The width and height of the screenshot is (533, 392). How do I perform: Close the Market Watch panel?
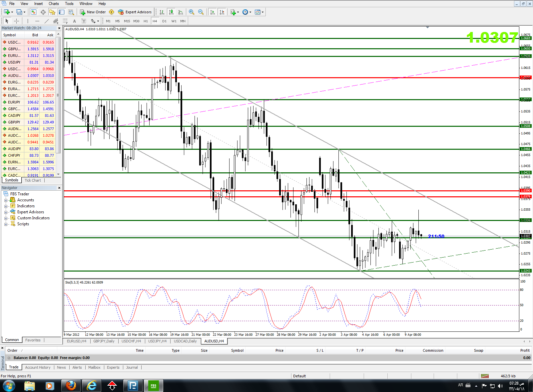(59, 28)
